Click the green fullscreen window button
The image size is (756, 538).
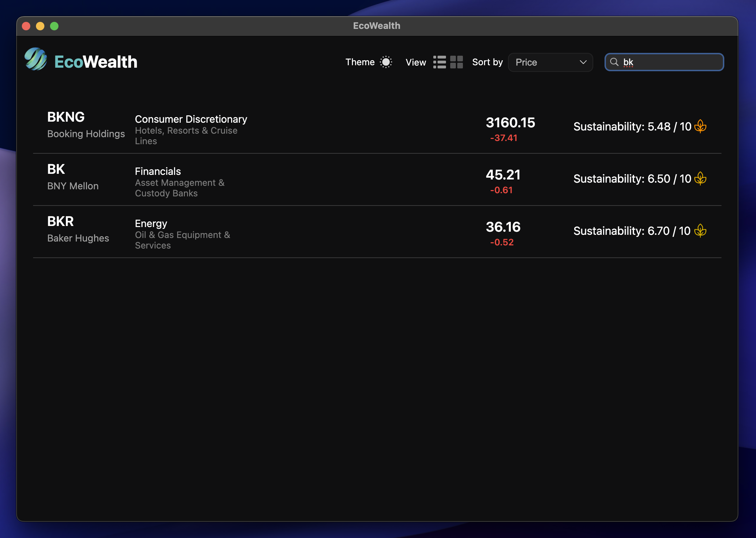[54, 26]
